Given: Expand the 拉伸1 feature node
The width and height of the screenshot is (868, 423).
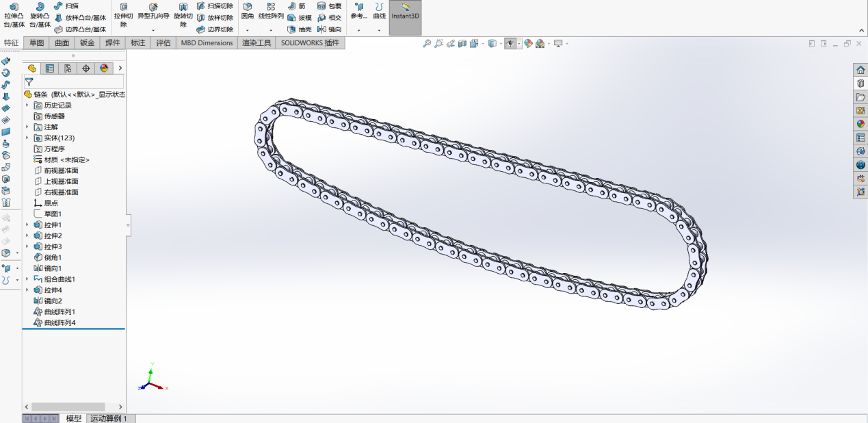Looking at the screenshot, I should tap(28, 225).
